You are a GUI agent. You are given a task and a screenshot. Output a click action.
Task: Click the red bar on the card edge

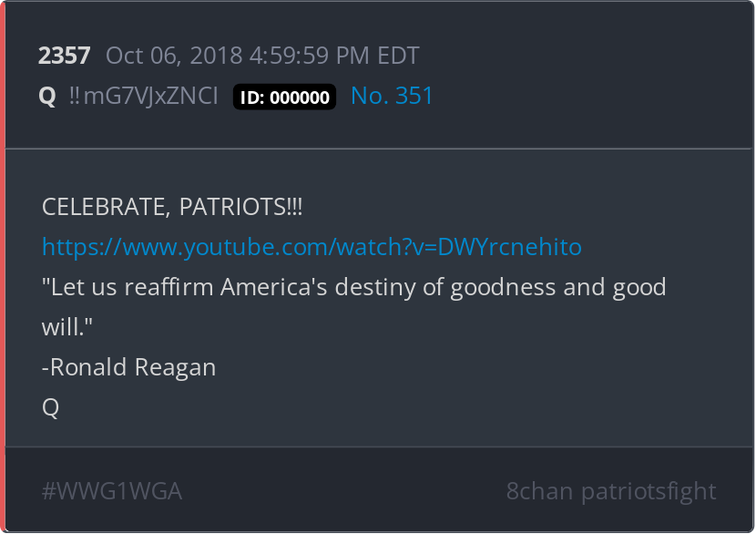tap(3, 267)
